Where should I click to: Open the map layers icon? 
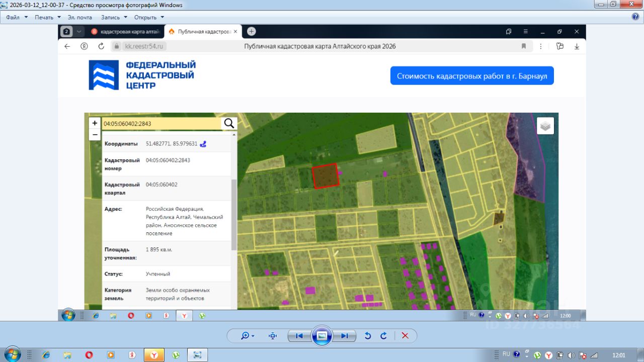pos(545,126)
